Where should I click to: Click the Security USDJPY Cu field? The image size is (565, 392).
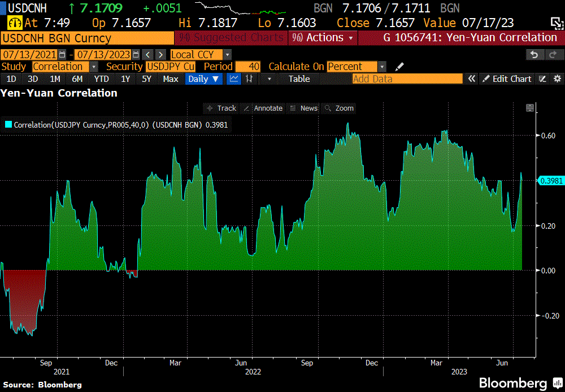[x=171, y=67]
